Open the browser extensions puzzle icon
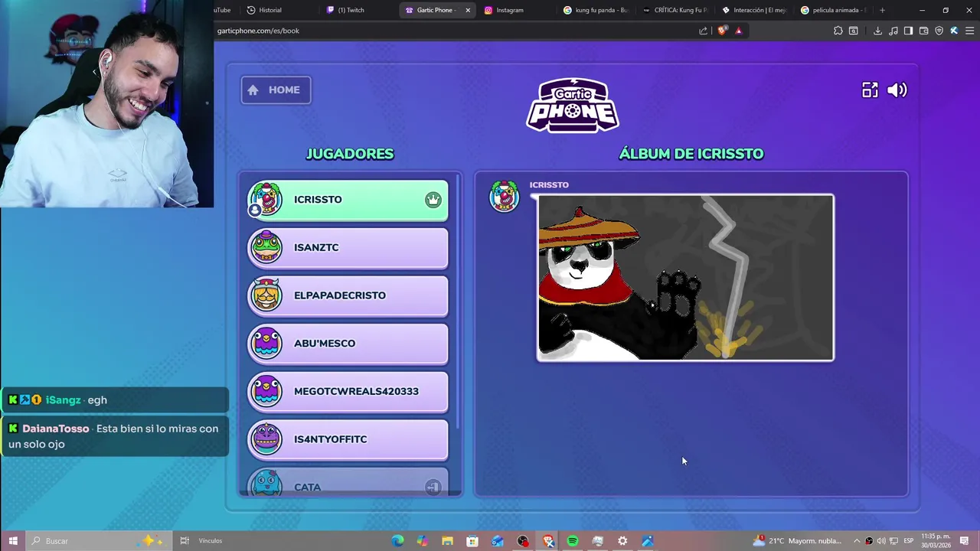The height and width of the screenshot is (551, 980). 838,31
